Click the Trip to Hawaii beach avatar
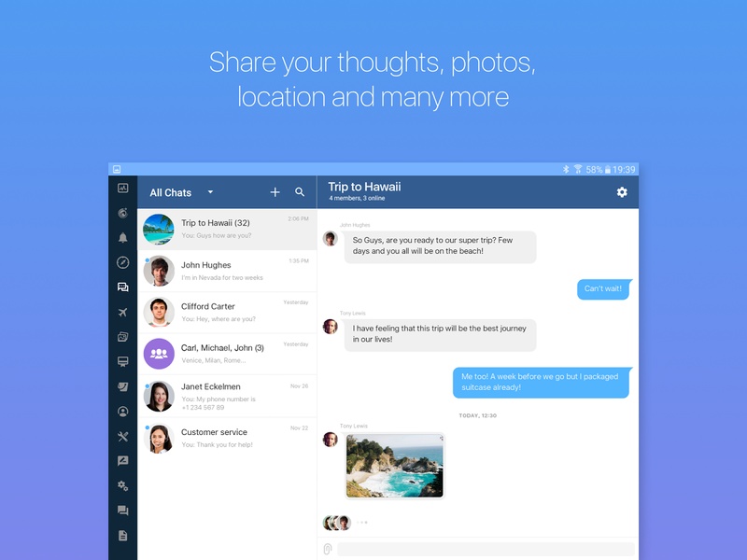747x560 pixels. pyautogui.click(x=159, y=229)
